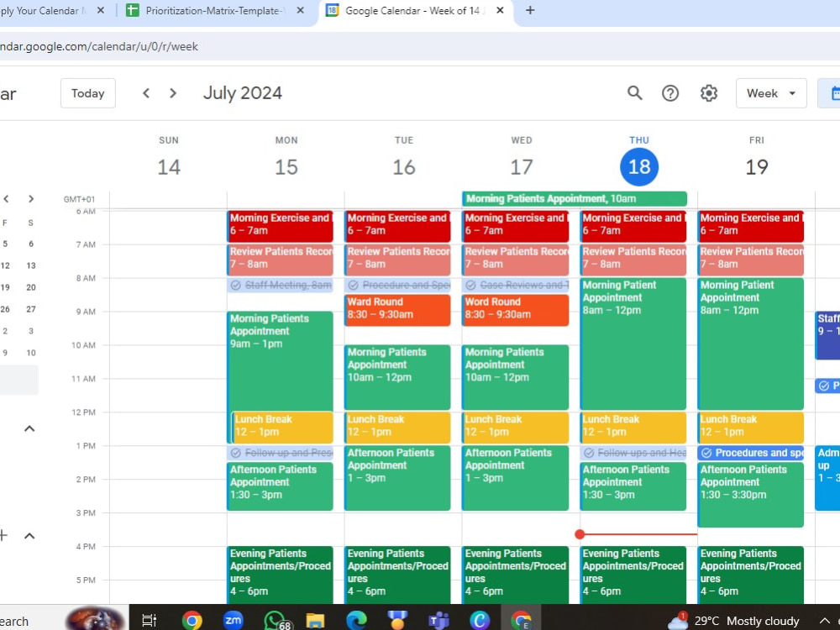The height and width of the screenshot is (630, 840).
Task: Open Monday Morning Patients Appointment 9am-1pm
Action: tap(281, 361)
